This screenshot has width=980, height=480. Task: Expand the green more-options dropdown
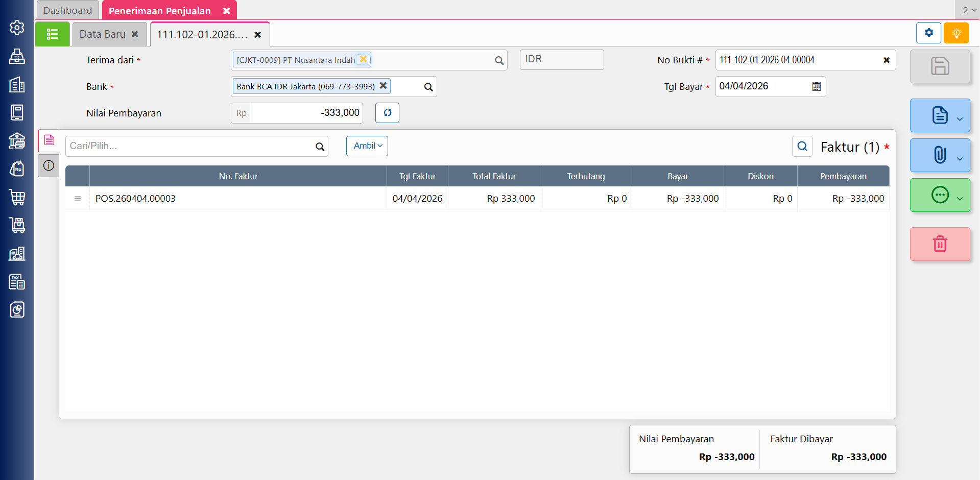[x=959, y=199]
